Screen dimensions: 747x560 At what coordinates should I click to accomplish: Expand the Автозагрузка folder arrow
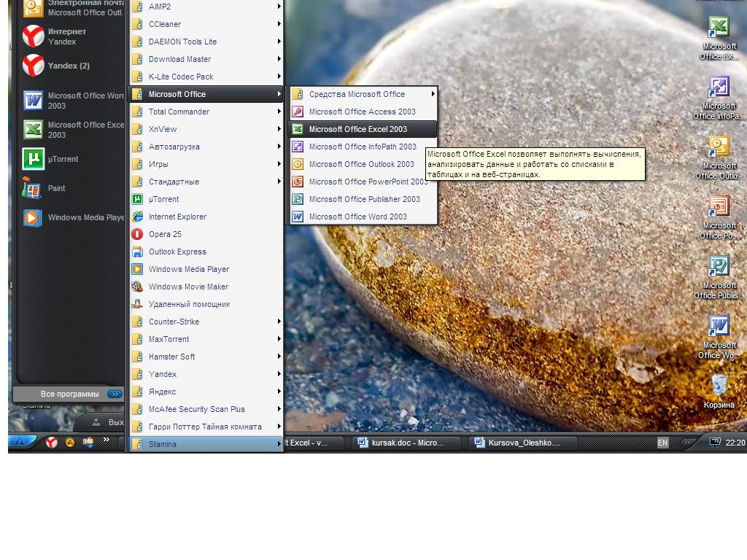click(279, 147)
